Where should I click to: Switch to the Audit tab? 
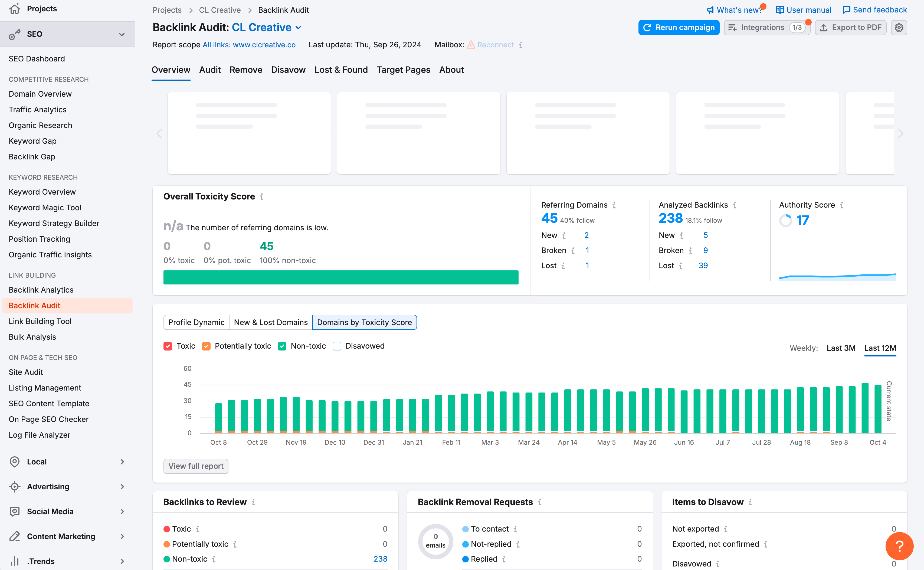point(210,70)
